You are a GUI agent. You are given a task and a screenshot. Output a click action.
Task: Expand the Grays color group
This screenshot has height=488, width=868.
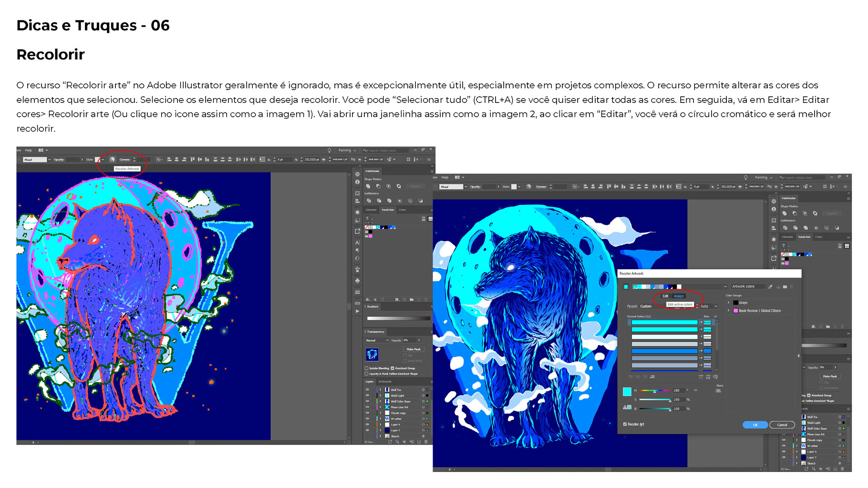coord(729,303)
